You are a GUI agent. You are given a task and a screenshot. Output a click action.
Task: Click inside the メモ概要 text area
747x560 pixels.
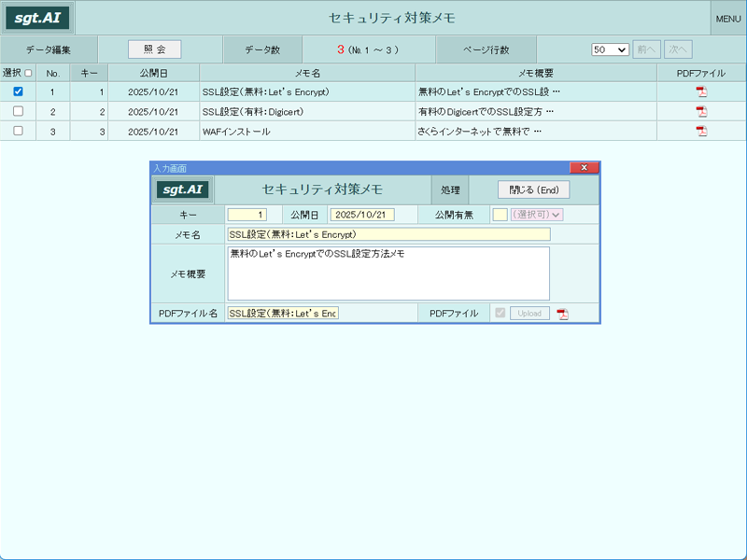point(388,273)
